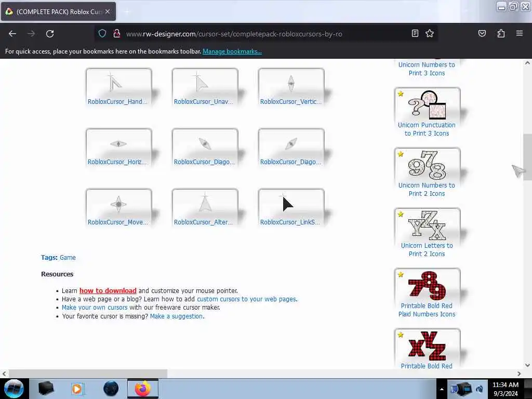Click the vertical scrollbar down arrow

coord(527,365)
